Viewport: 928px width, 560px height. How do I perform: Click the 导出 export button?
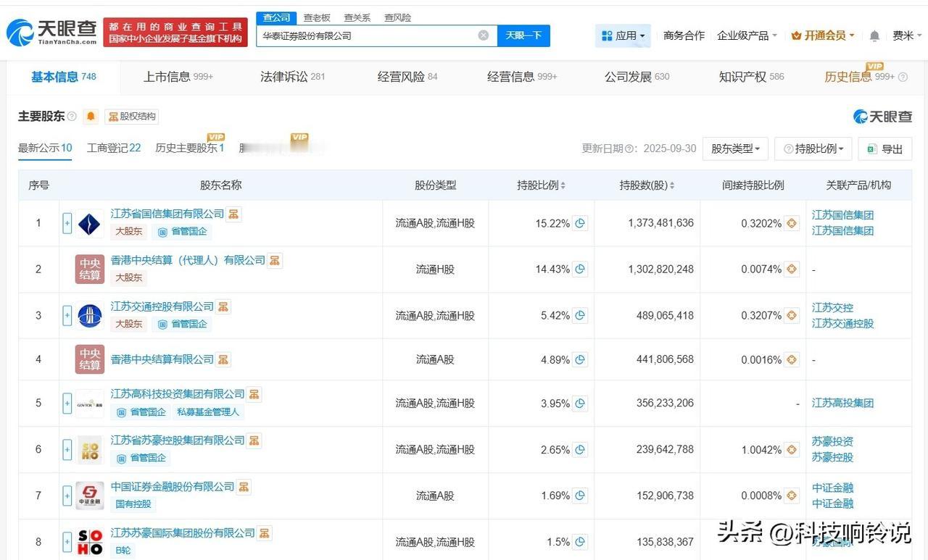[884, 149]
